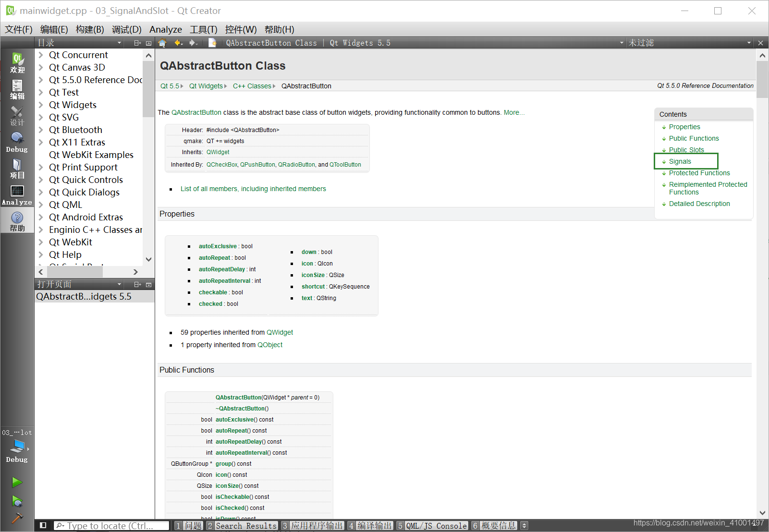Open the 文件(F) menu
The height and width of the screenshot is (532, 769).
pyautogui.click(x=19, y=29)
